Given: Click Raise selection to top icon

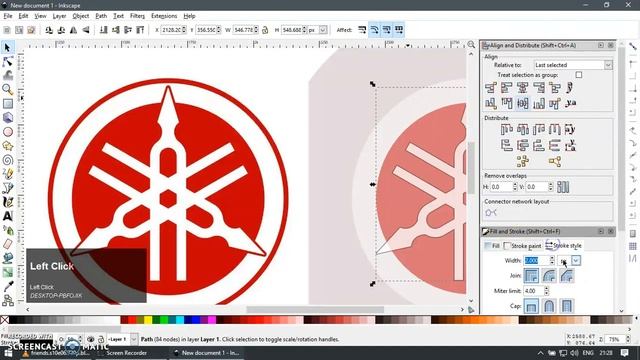Looking at the screenshot, I should click(140, 30).
